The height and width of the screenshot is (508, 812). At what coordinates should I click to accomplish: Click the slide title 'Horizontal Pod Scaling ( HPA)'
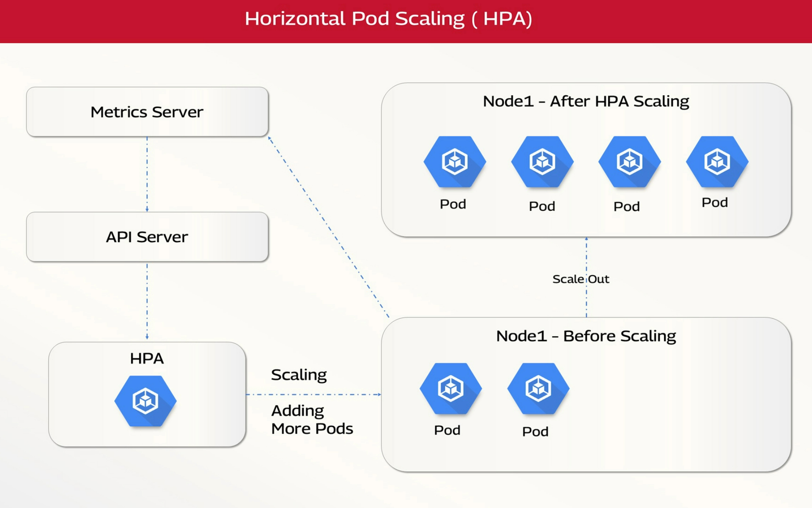(x=388, y=19)
